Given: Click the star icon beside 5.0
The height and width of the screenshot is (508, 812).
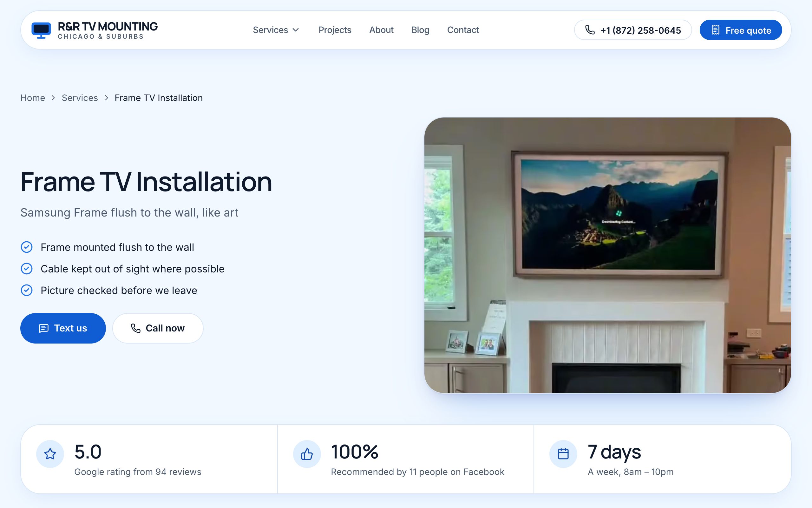Looking at the screenshot, I should point(50,454).
